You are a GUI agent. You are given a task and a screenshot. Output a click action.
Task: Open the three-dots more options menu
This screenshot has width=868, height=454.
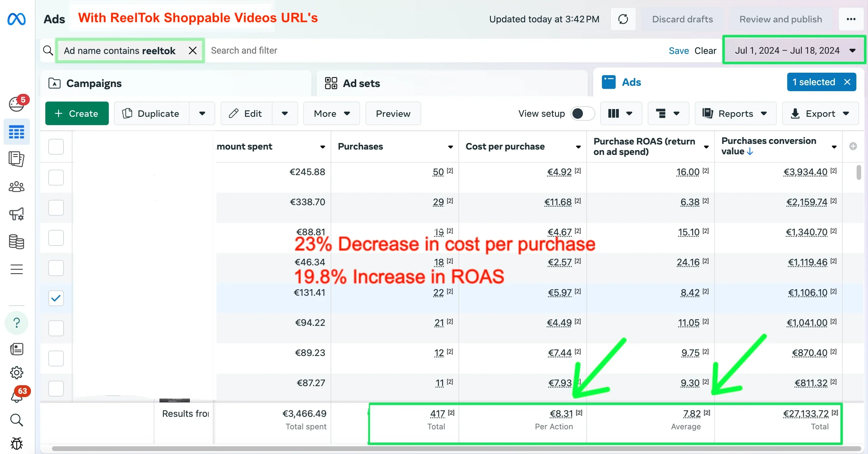pyautogui.click(x=851, y=19)
